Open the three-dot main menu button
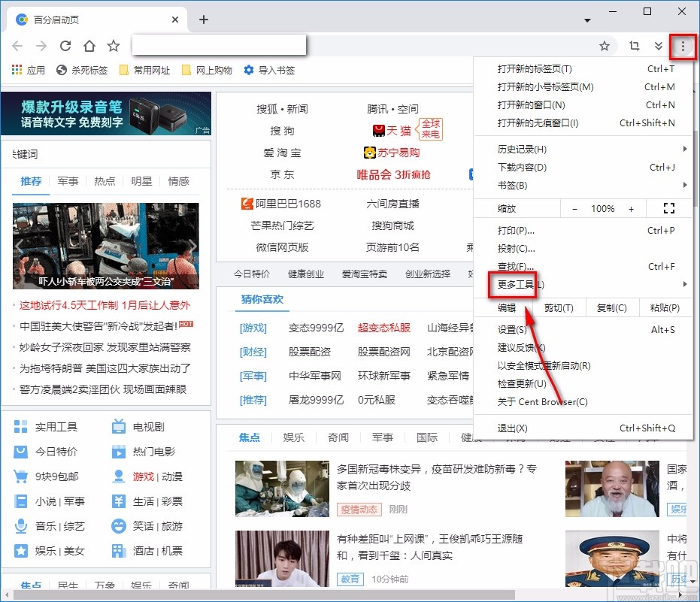Viewport: 700px width, 602px height. tap(683, 47)
